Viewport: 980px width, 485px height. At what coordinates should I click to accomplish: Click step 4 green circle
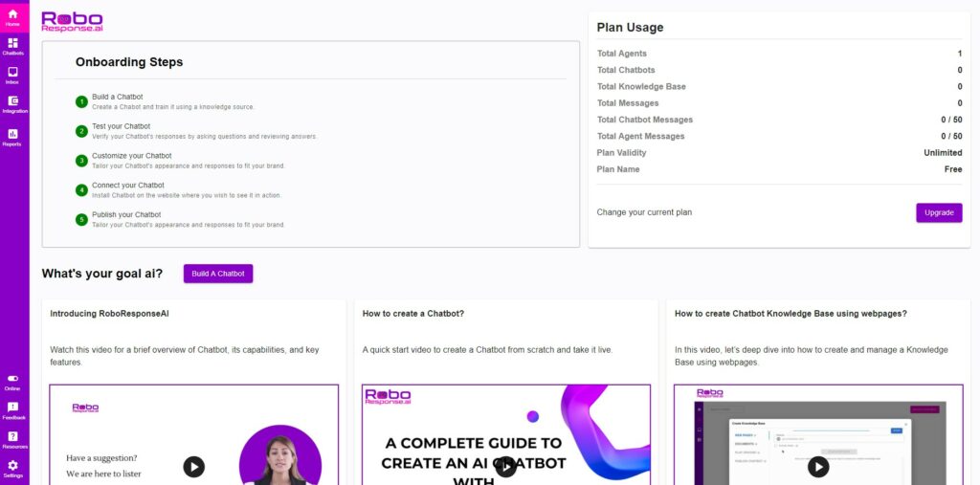81,190
